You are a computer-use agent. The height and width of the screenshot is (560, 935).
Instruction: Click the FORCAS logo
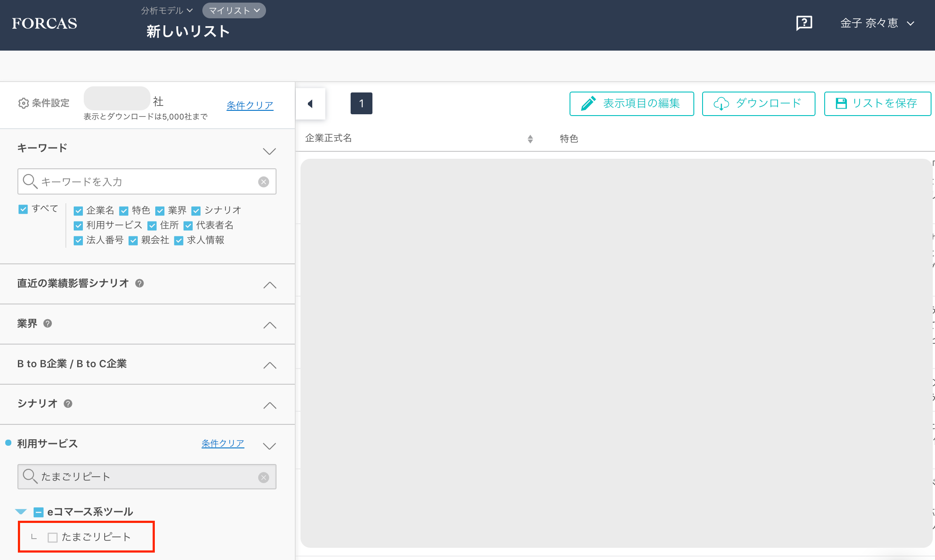point(44,24)
